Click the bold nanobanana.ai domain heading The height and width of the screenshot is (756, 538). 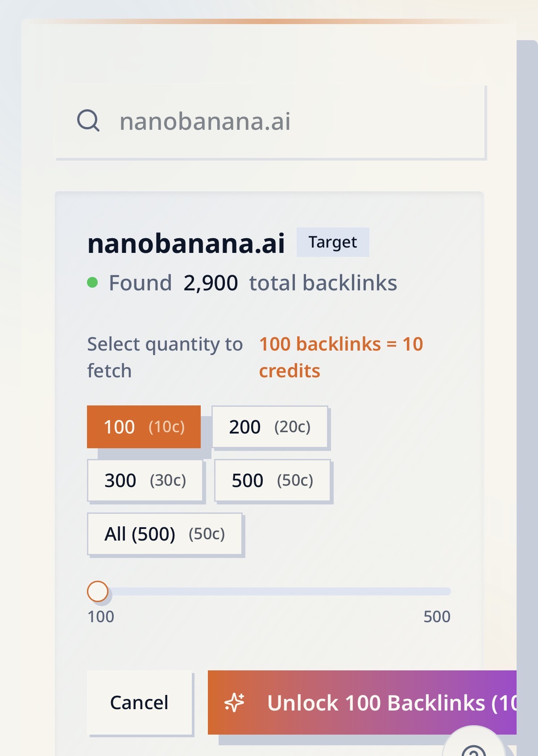pos(186,244)
